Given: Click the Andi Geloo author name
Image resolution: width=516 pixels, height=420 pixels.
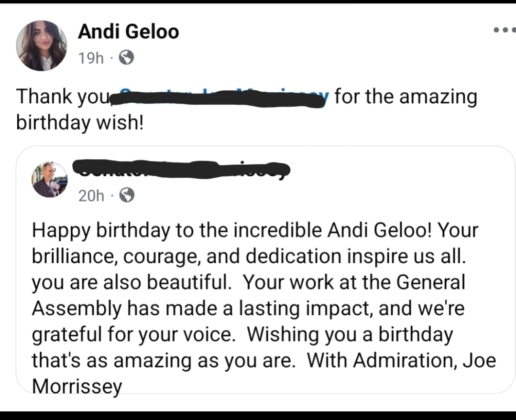Looking at the screenshot, I should click(128, 32).
